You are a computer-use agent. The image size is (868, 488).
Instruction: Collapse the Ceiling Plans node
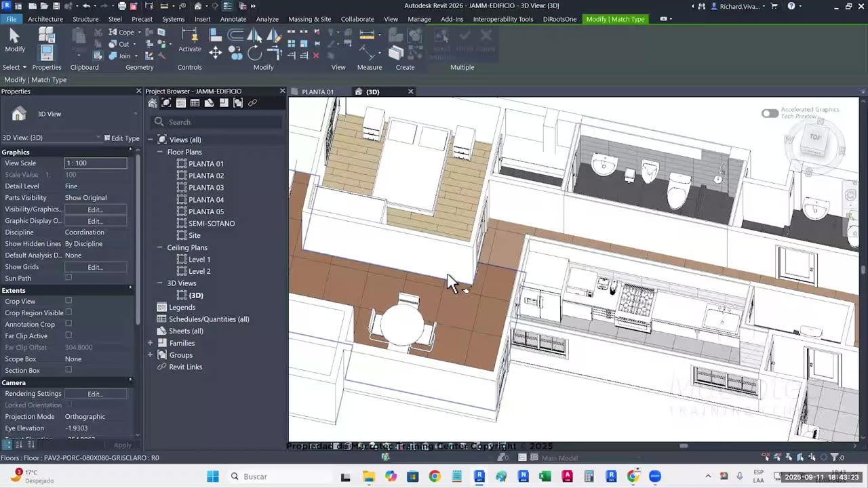tap(161, 247)
